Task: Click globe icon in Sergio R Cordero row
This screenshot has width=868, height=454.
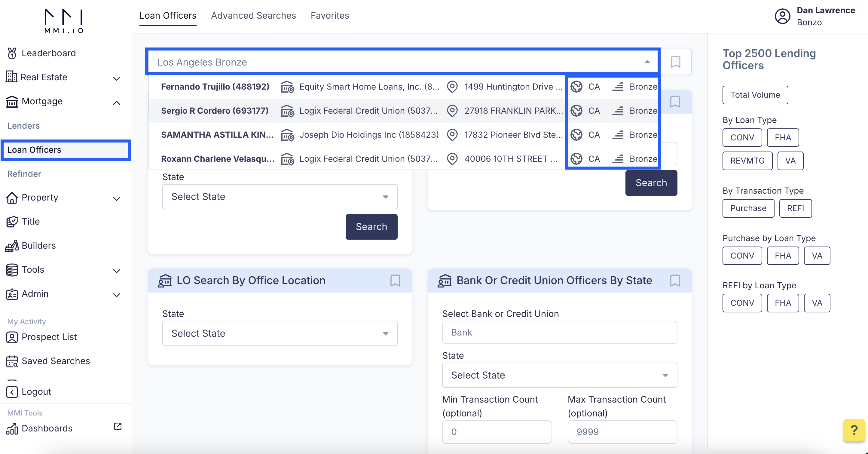Action: tap(576, 111)
